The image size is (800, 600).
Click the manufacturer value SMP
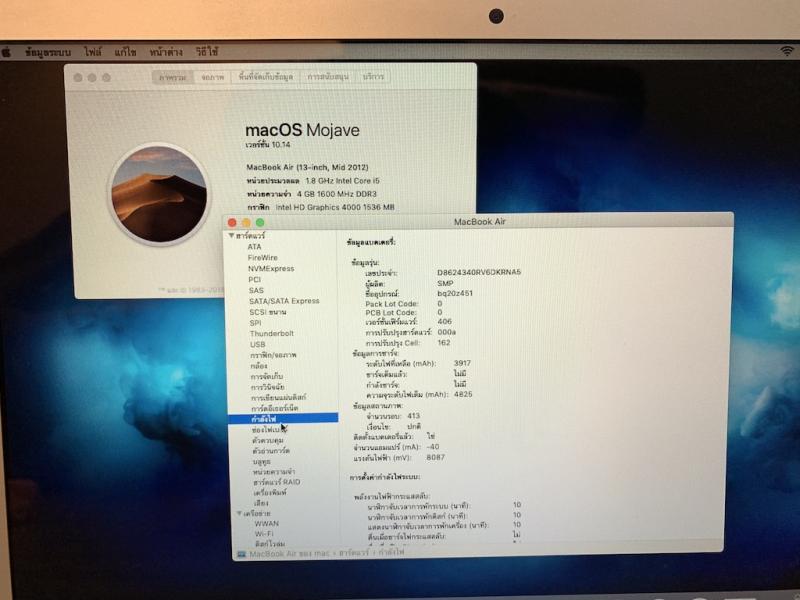point(445,283)
